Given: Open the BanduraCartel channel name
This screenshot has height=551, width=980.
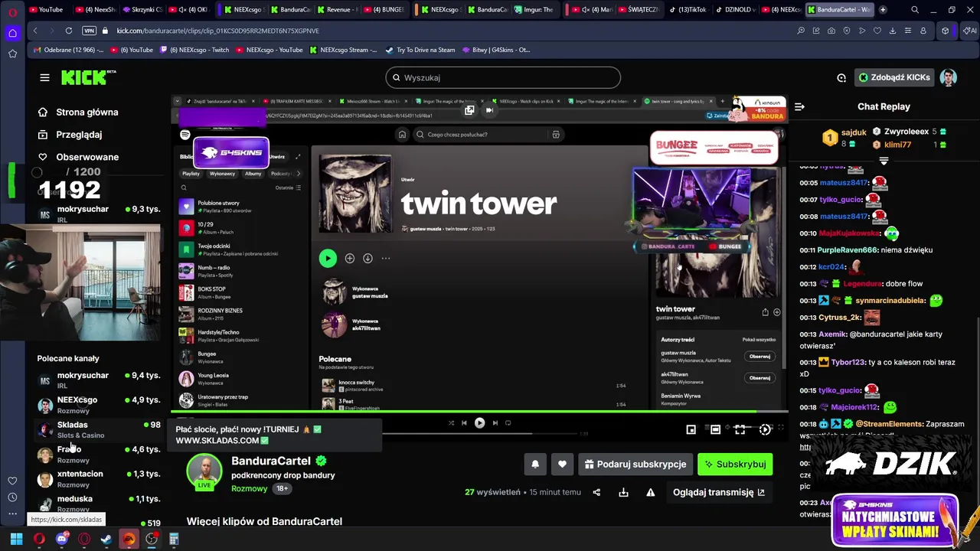Looking at the screenshot, I should tap(271, 461).
